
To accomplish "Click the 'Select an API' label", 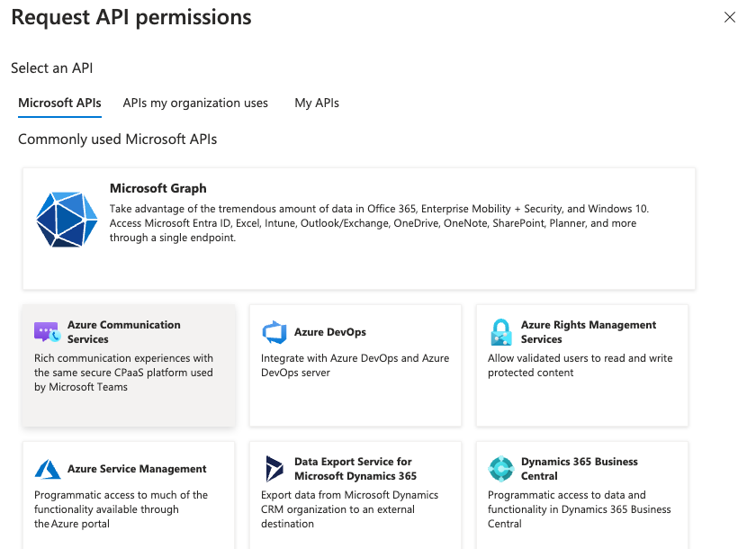I will click(x=51, y=68).
